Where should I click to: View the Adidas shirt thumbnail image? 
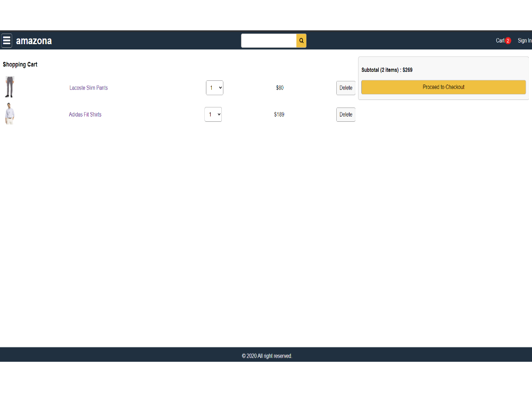coord(9,114)
